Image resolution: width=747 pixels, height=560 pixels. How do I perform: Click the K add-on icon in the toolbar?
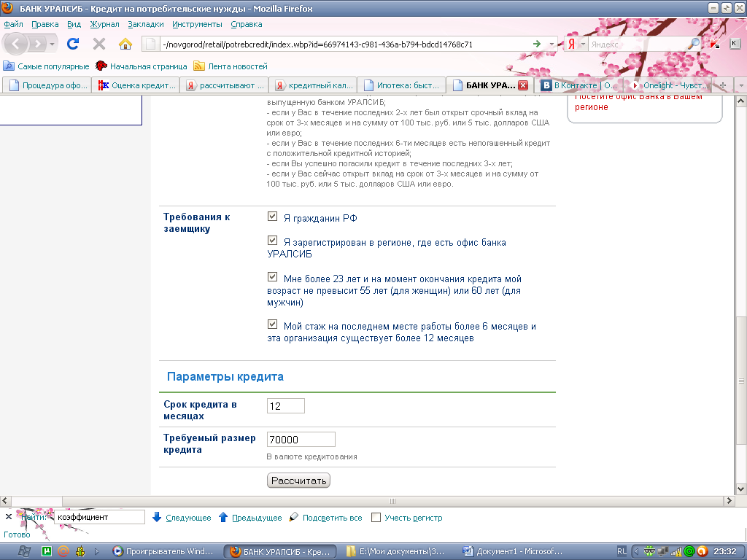(x=734, y=43)
